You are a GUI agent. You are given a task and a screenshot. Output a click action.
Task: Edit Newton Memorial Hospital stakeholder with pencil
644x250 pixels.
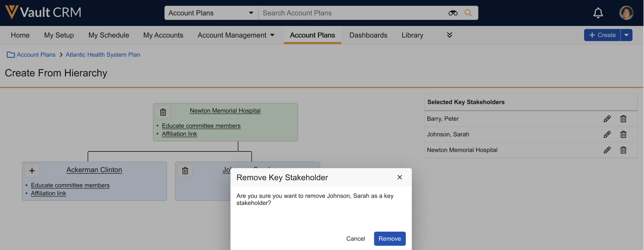[x=607, y=150]
